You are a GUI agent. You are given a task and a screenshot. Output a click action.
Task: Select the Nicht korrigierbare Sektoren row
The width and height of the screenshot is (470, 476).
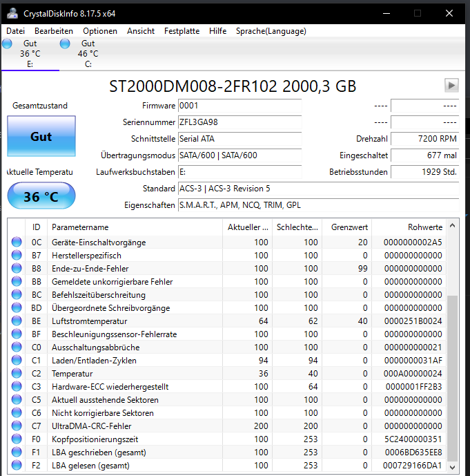pos(227,413)
